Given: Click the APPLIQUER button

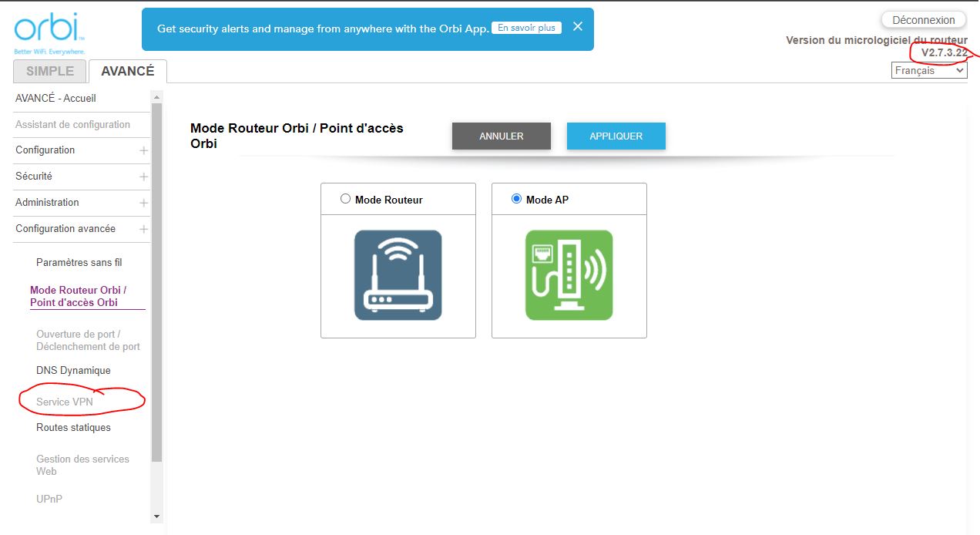Looking at the screenshot, I should pyautogui.click(x=616, y=136).
